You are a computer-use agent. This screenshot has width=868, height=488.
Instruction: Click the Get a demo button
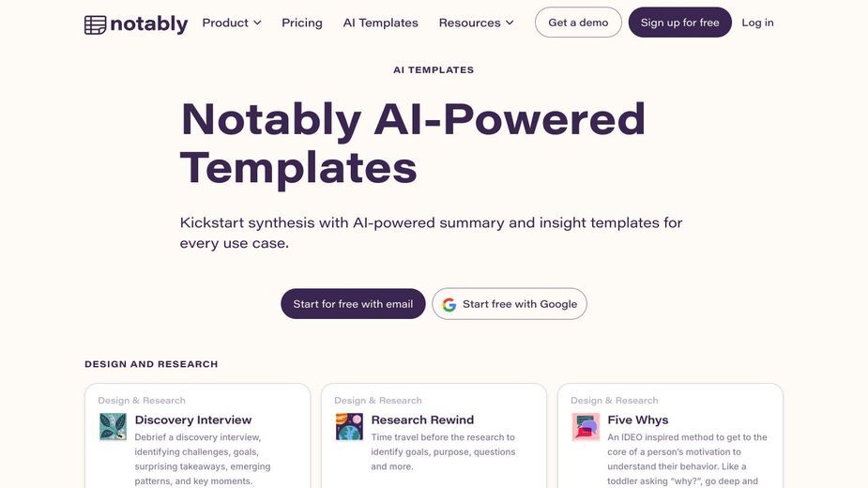click(x=578, y=23)
